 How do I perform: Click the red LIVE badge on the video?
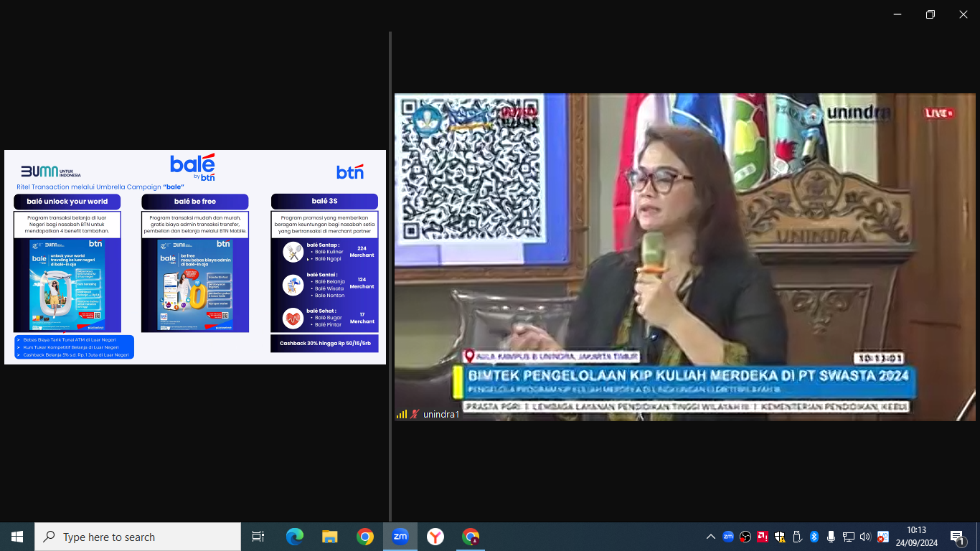[939, 113]
